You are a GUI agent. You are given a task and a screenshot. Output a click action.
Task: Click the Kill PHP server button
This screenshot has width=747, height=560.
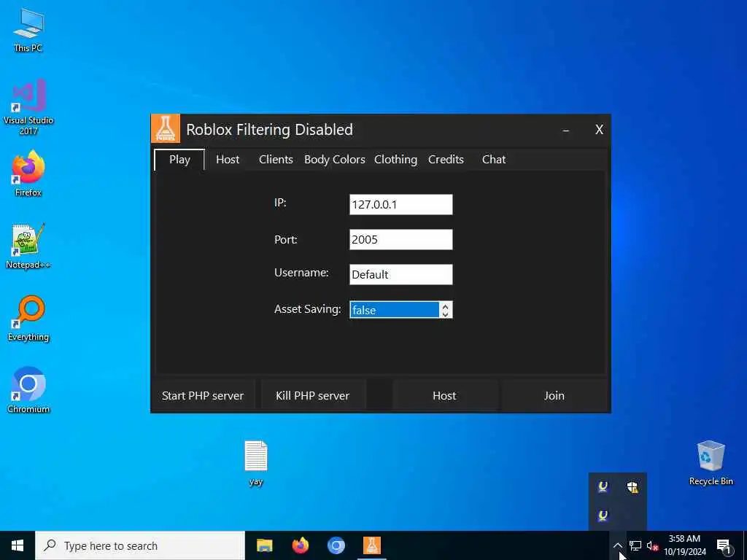(312, 396)
